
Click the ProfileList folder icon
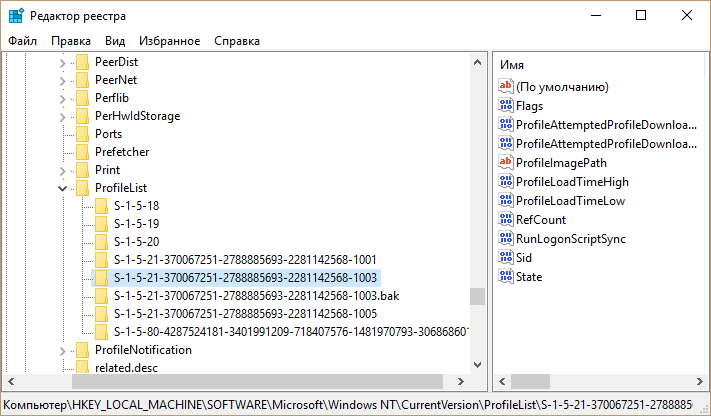(x=83, y=188)
